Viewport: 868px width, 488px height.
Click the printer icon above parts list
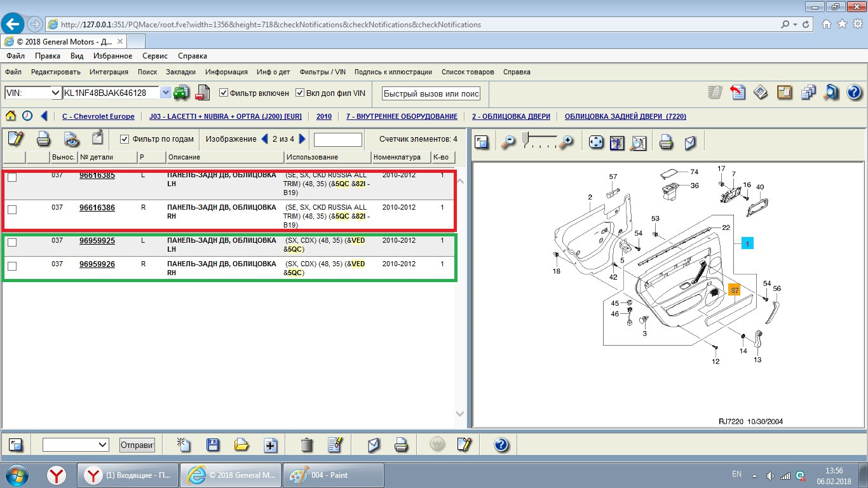tap(43, 139)
